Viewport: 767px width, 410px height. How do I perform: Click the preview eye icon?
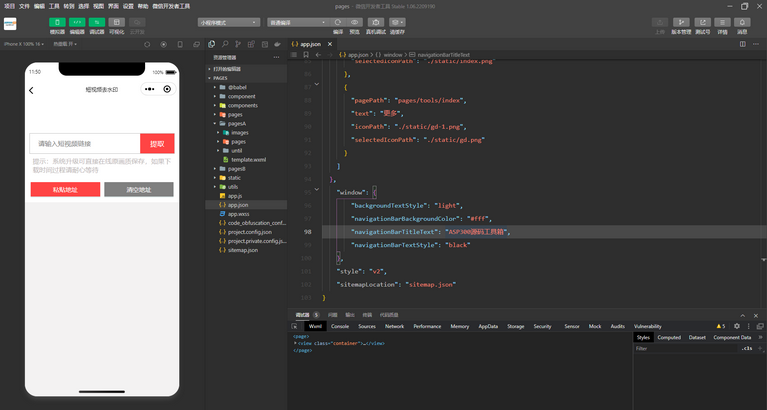coord(354,21)
